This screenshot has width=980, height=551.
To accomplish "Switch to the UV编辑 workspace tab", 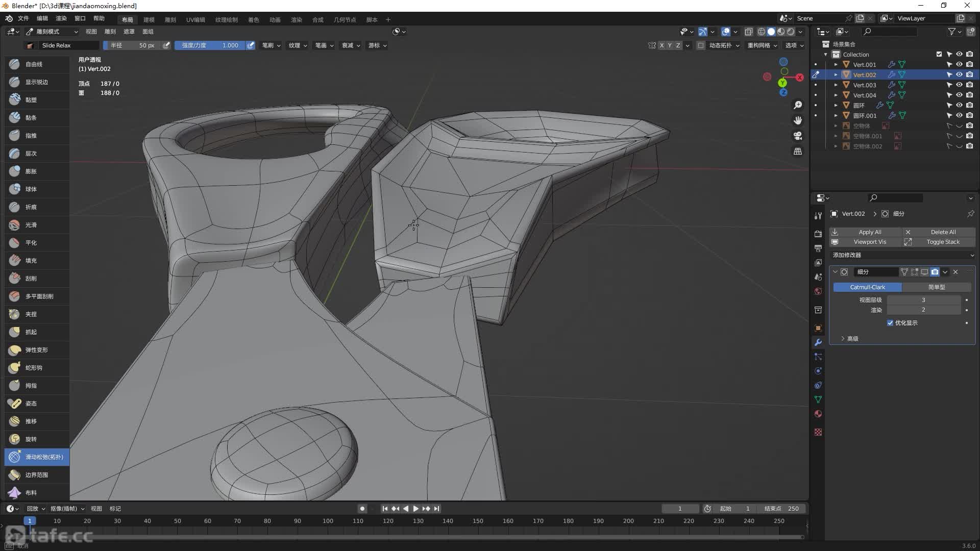I will pos(195,20).
